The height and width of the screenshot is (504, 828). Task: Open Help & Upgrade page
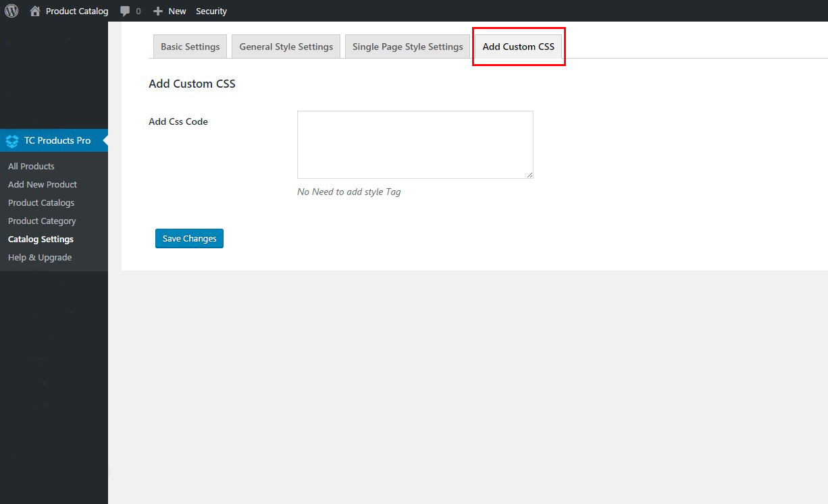[40, 257]
